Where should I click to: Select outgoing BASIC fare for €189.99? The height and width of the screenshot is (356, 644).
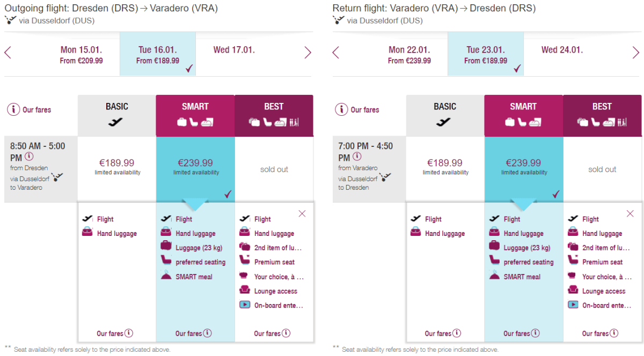coord(116,166)
